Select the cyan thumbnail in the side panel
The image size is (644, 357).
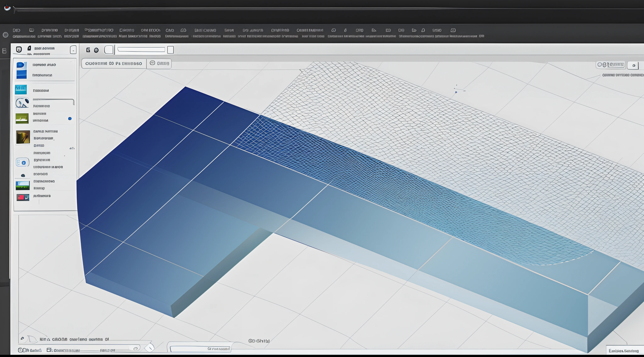pyautogui.click(x=21, y=89)
